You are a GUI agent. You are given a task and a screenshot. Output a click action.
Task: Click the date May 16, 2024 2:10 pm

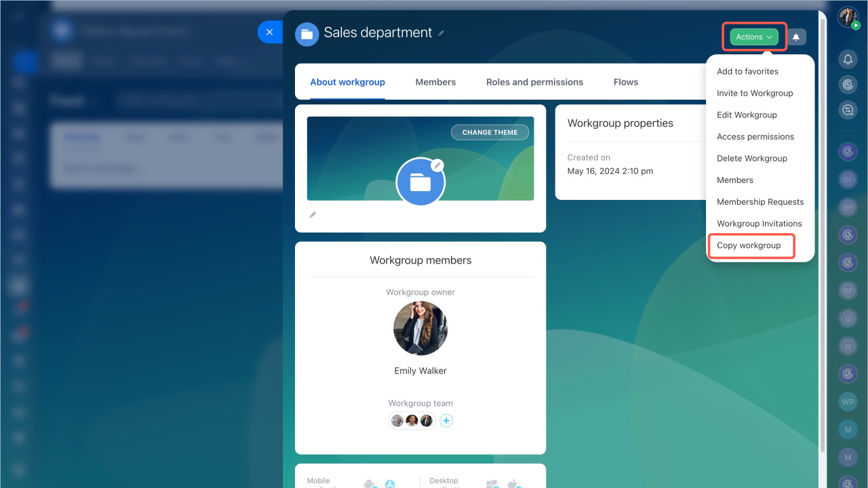tap(610, 171)
